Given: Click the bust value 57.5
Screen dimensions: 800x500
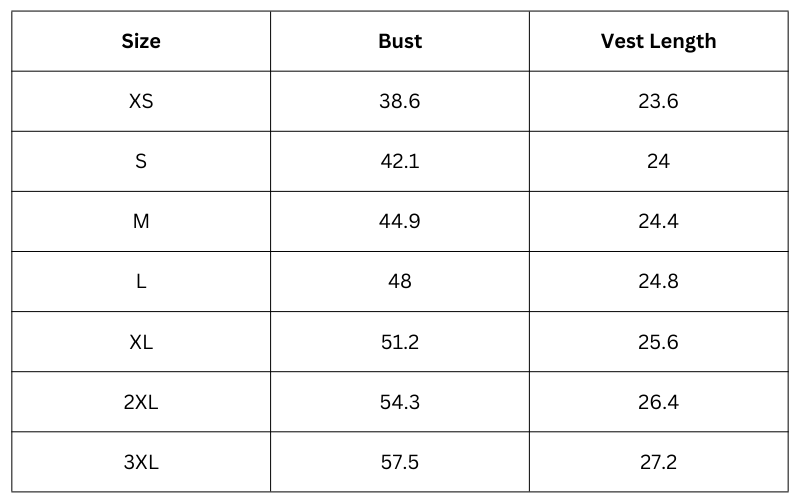Looking at the screenshot, I should click(x=400, y=462).
